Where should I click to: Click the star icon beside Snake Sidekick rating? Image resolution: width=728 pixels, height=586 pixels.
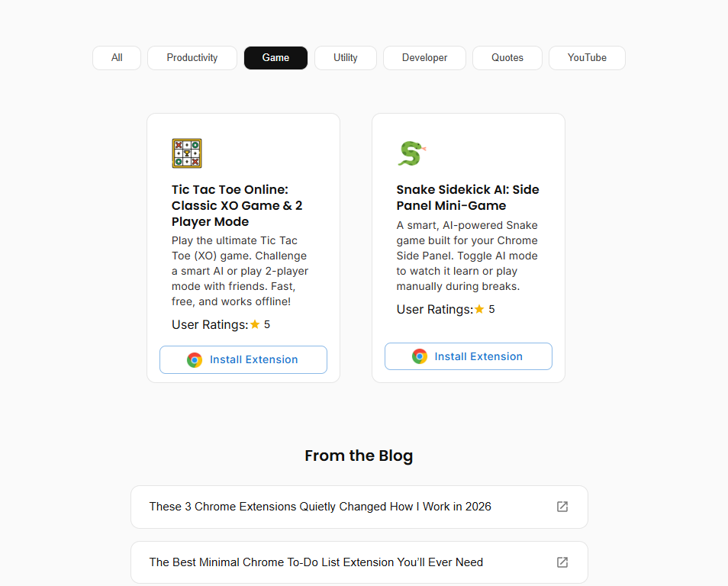pyautogui.click(x=480, y=309)
